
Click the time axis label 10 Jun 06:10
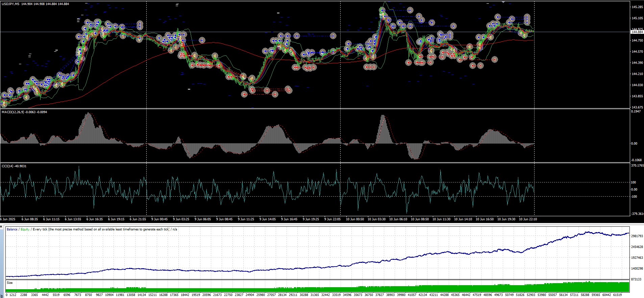(x=398, y=219)
